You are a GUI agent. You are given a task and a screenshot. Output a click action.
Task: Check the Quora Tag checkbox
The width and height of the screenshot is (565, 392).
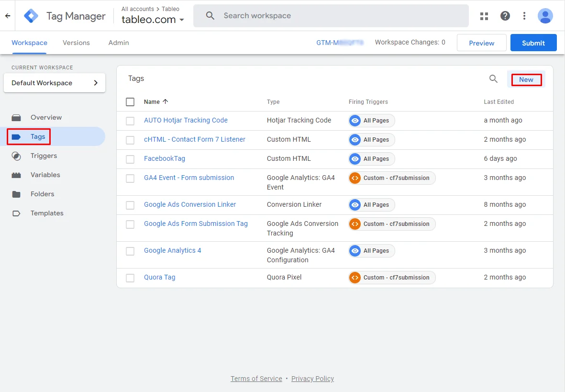(x=130, y=278)
